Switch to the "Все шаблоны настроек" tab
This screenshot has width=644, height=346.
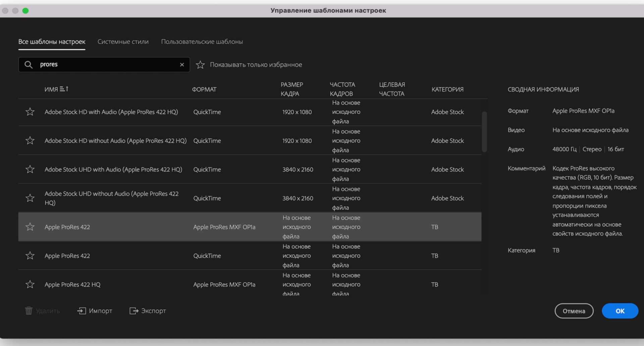click(x=52, y=42)
